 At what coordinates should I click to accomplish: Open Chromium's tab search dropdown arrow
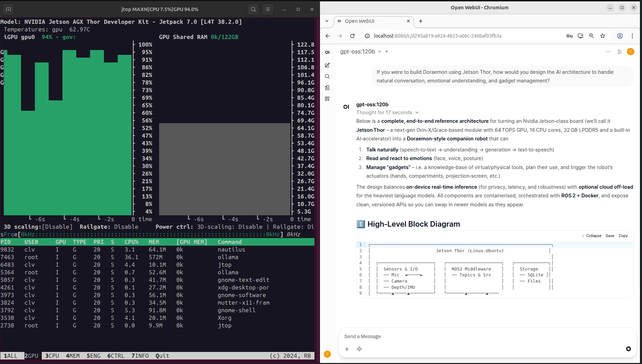[327, 21]
